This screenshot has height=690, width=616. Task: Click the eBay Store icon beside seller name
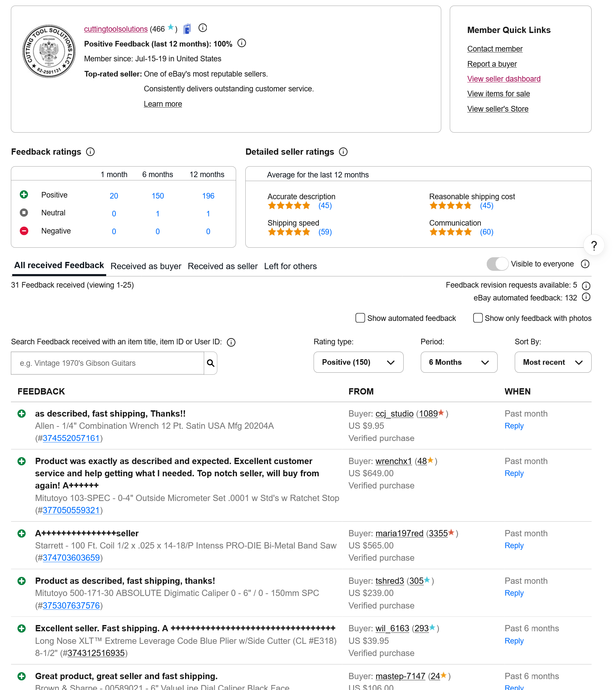[x=187, y=29]
